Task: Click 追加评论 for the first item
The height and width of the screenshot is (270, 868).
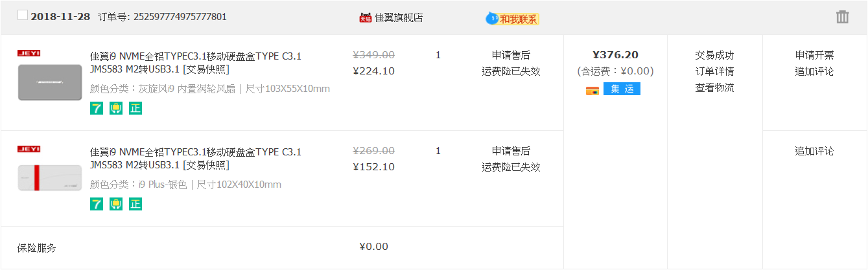Action: pyautogui.click(x=815, y=71)
